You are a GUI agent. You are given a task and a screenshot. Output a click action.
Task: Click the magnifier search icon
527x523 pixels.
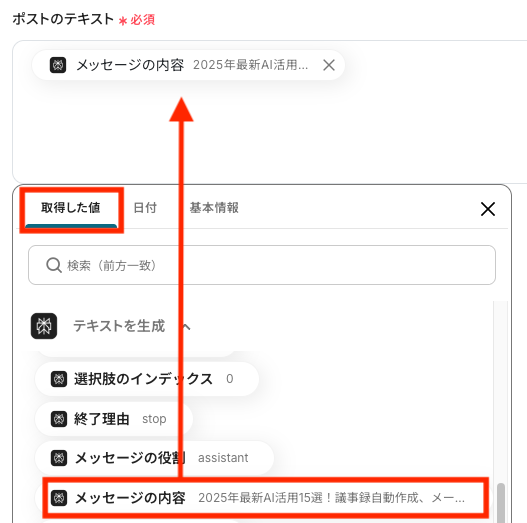click(53, 265)
